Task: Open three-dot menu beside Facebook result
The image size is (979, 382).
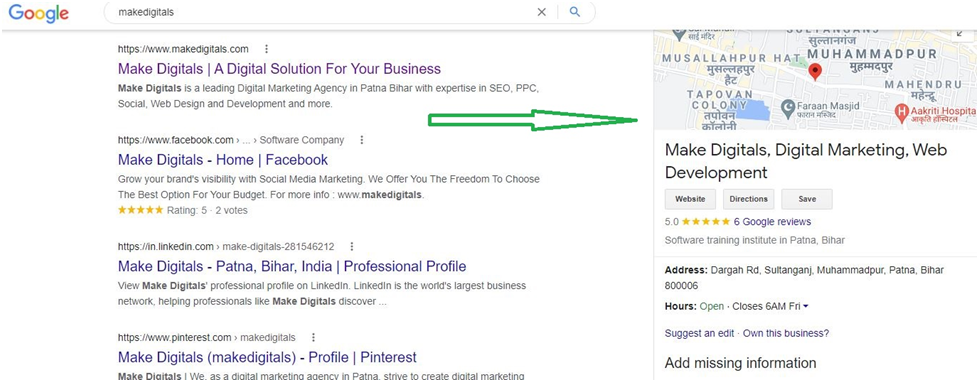Action: (362, 140)
